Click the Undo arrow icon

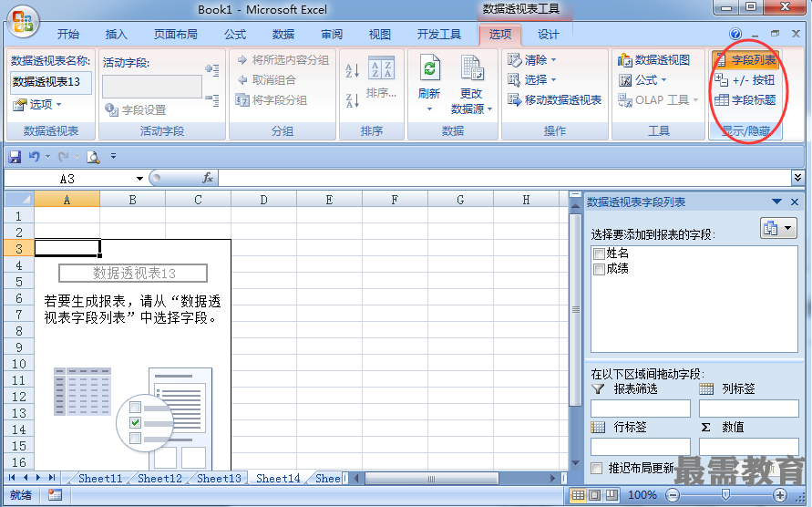click(x=35, y=156)
